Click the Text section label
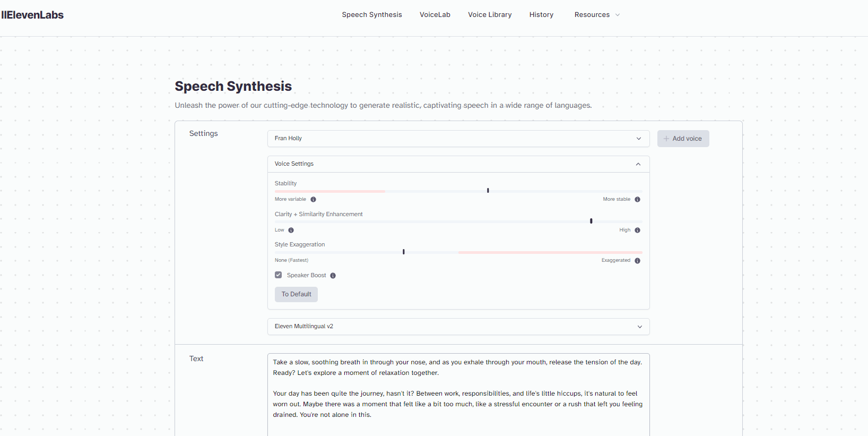The width and height of the screenshot is (868, 436). click(x=196, y=359)
